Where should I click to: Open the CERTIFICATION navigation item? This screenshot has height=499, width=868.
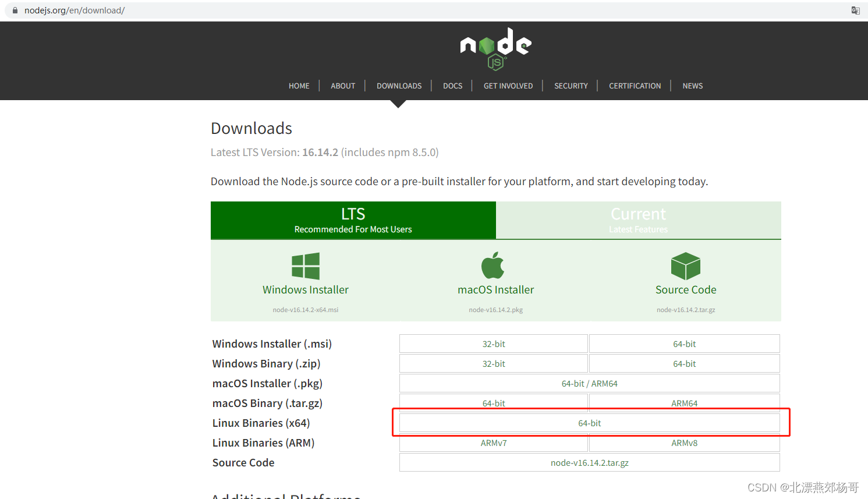[635, 86]
